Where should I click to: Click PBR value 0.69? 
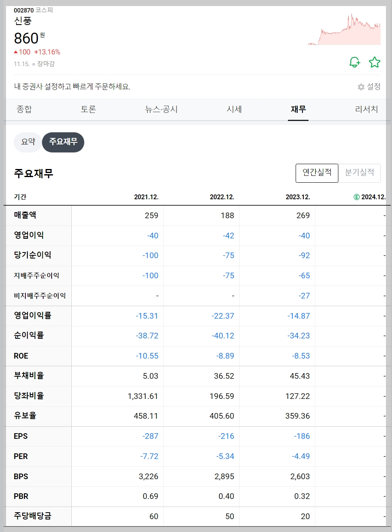click(x=150, y=496)
